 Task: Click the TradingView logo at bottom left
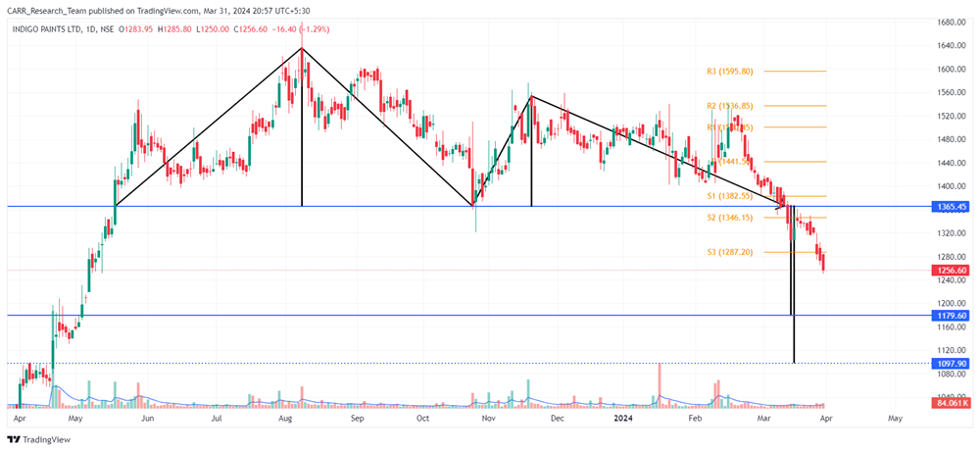pos(39,440)
